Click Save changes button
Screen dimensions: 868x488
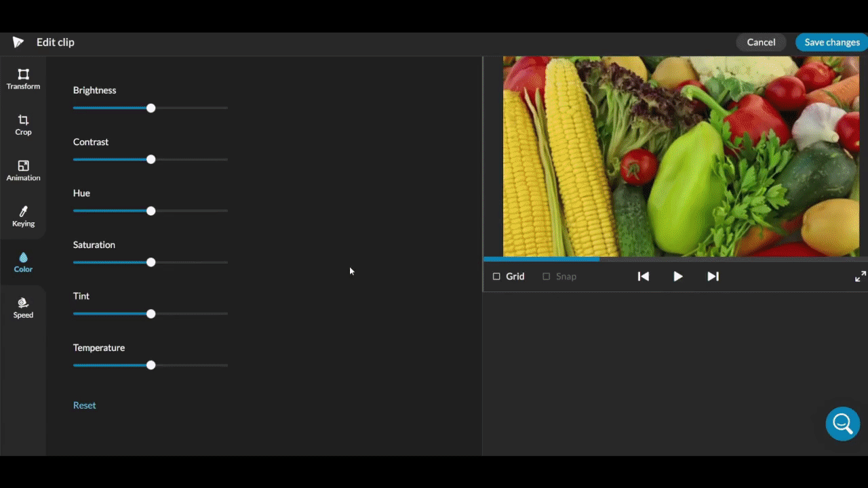point(832,42)
